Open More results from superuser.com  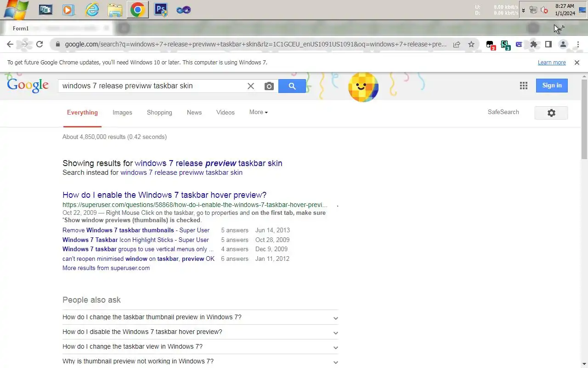point(106,268)
